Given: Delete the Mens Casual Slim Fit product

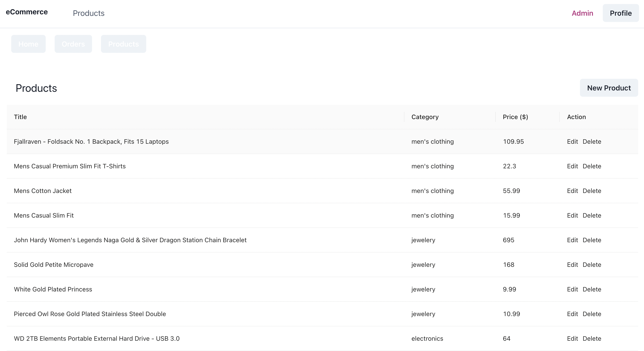Looking at the screenshot, I should click(592, 215).
